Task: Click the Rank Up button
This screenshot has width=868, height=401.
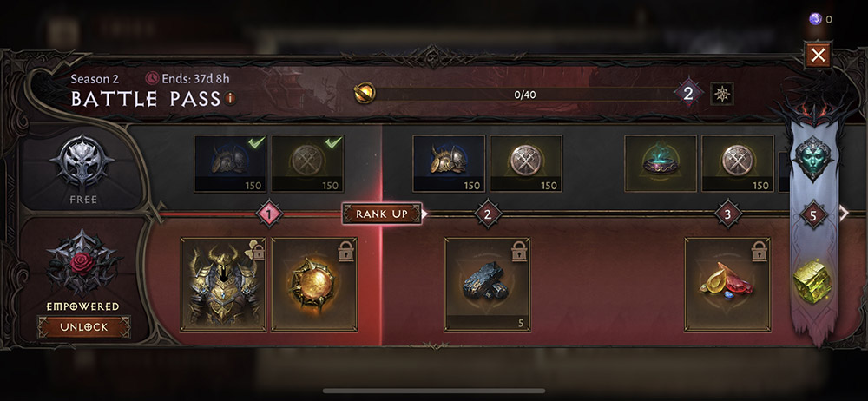Action: tap(382, 214)
